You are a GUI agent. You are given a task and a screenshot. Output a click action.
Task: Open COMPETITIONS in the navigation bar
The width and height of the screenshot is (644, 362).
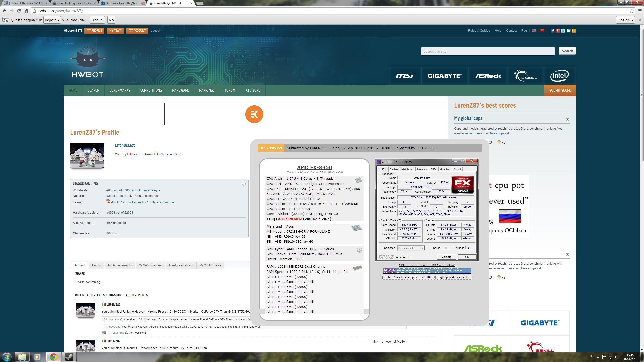[x=151, y=90]
